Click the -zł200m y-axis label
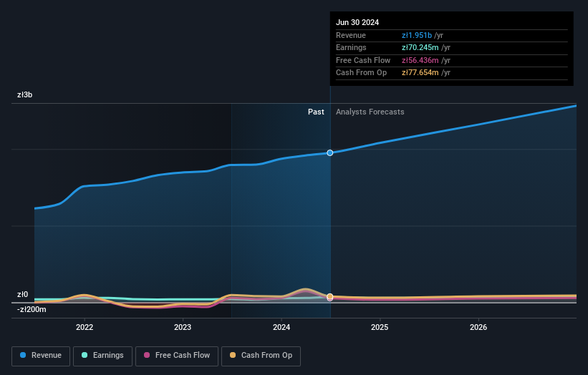Image resolution: width=588 pixels, height=375 pixels. 32,309
